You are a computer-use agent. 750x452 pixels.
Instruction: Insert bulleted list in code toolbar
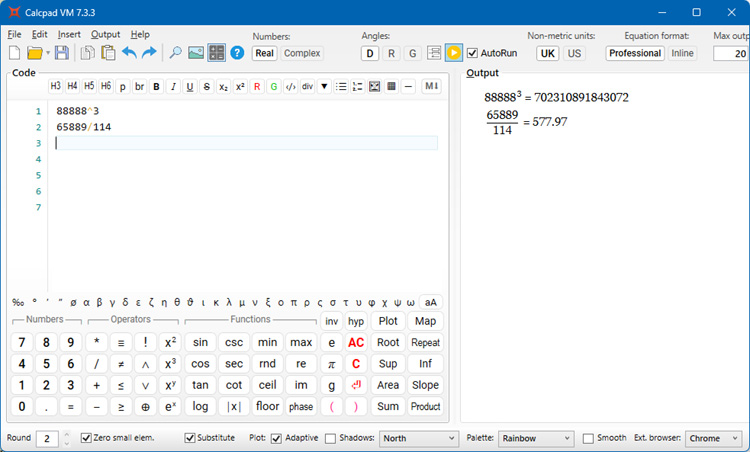point(341,87)
